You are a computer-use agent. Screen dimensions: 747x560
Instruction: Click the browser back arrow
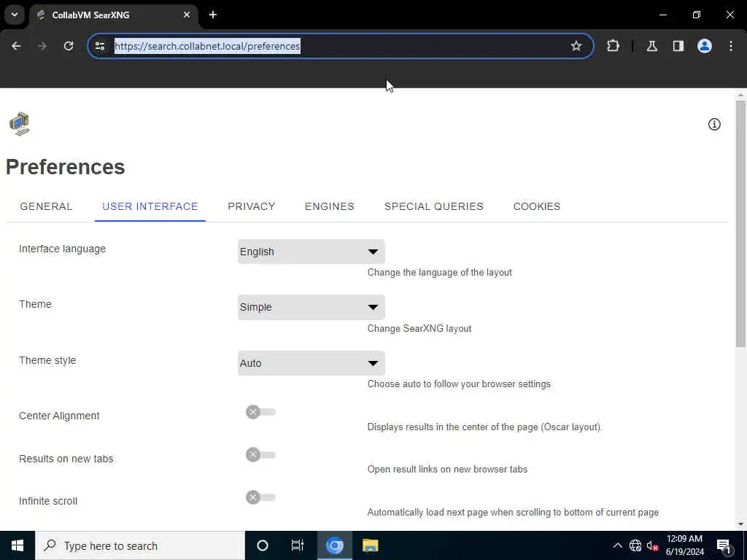pos(16,46)
